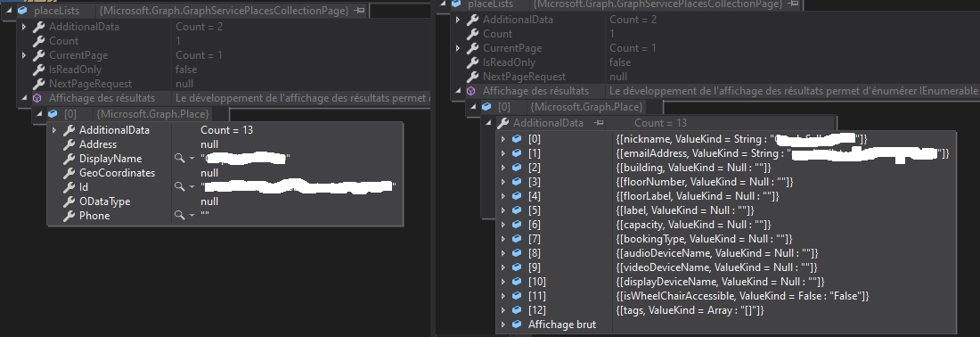The height and width of the screenshot is (337, 980).
Task: Expand the floorNumber item [3]
Action: (x=503, y=182)
